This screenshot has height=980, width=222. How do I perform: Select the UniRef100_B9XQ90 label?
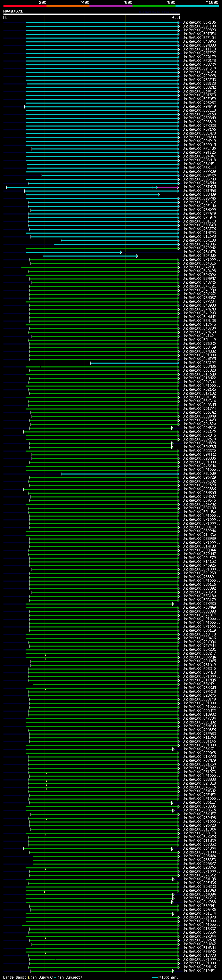coord(199,275)
